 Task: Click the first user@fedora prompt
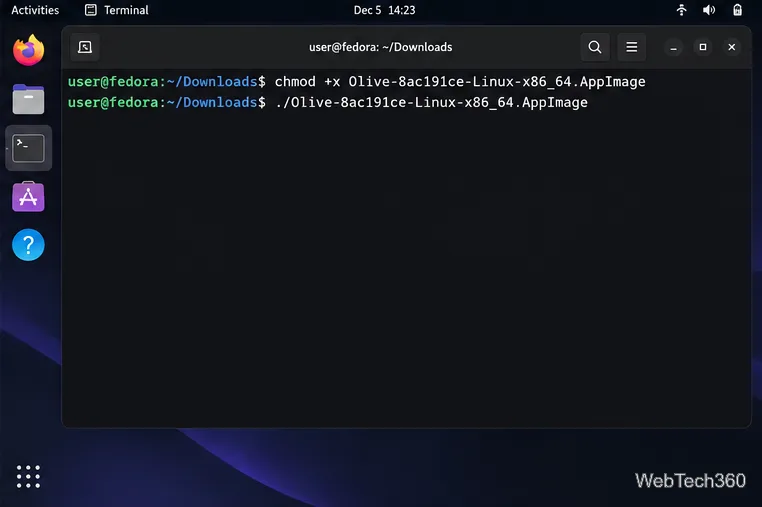point(167,82)
